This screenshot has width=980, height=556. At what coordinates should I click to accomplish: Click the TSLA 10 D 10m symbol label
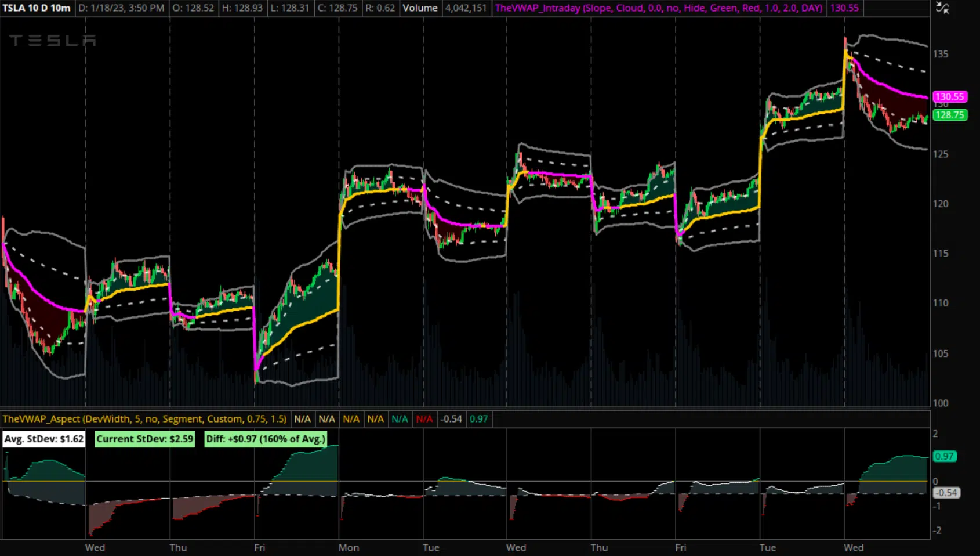coord(37,8)
